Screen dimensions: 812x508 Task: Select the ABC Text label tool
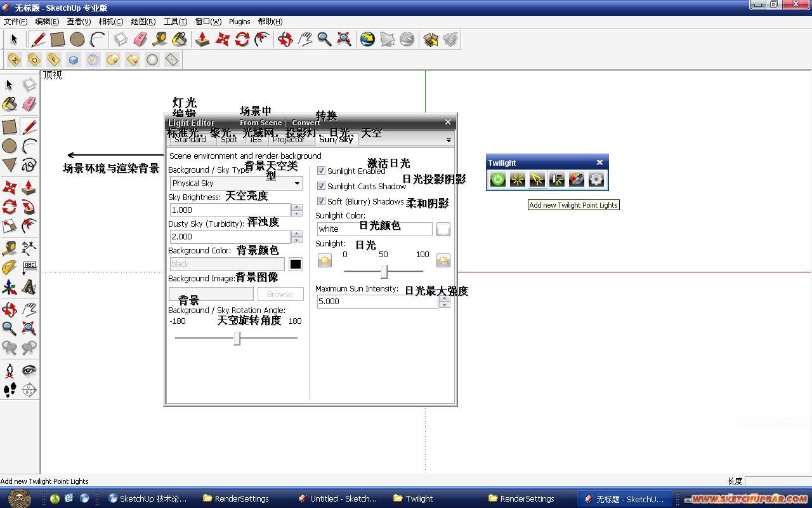pos(29,268)
